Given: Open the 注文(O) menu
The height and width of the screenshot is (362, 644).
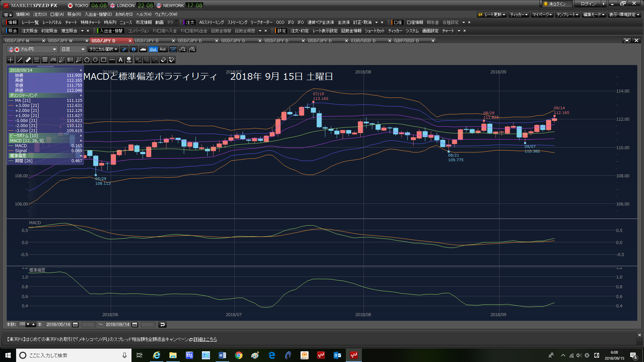Looking at the screenshot, I should (40, 14).
